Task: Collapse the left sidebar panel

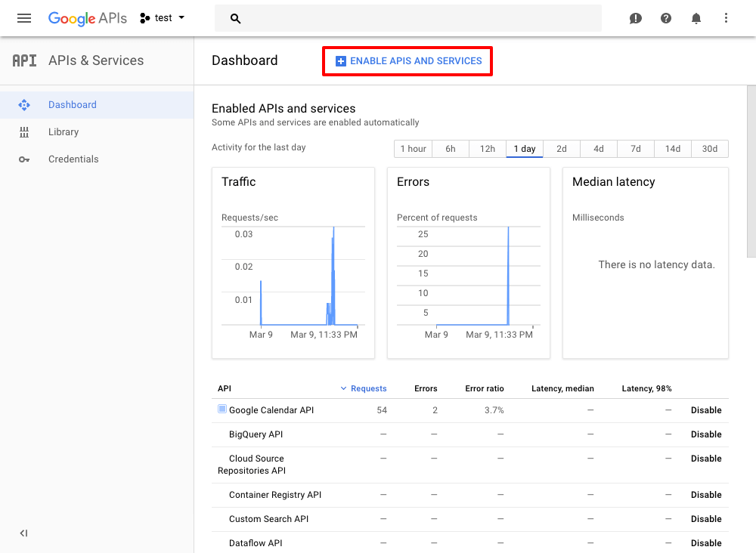Action: pyautogui.click(x=23, y=533)
